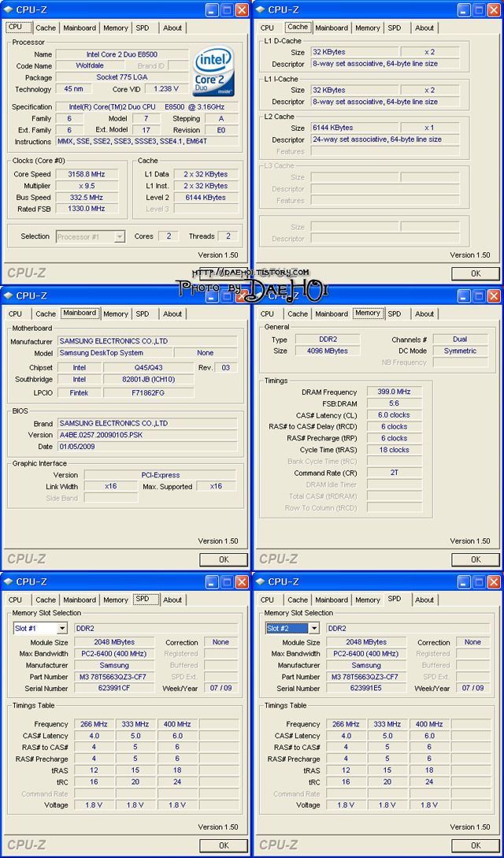Switch to Cache tab in the Processor info window
This screenshot has height=858, width=504.
[x=46, y=28]
